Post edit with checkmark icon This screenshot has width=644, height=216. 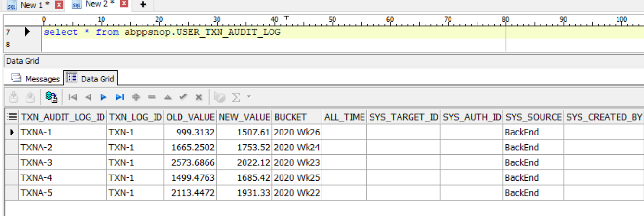(183, 97)
